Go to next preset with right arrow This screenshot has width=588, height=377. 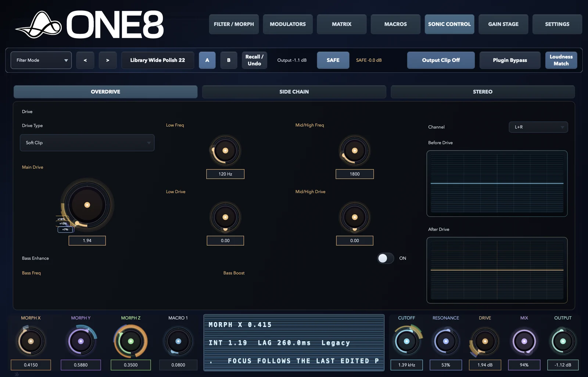point(108,60)
